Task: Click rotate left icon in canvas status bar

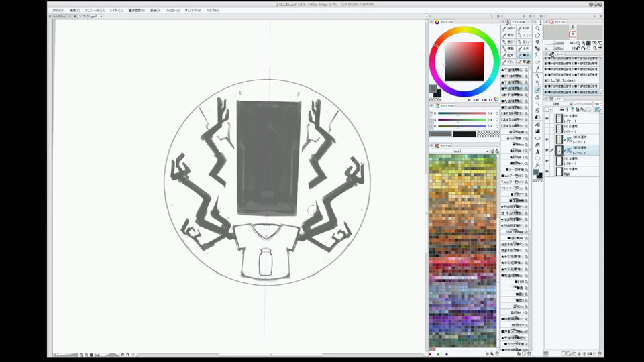Action: [123, 355]
